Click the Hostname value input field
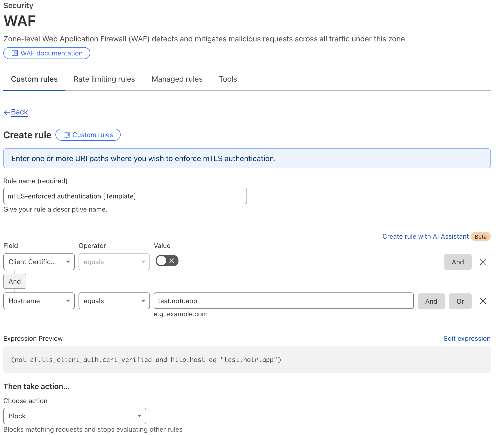The height and width of the screenshot is (435, 504). [283, 301]
